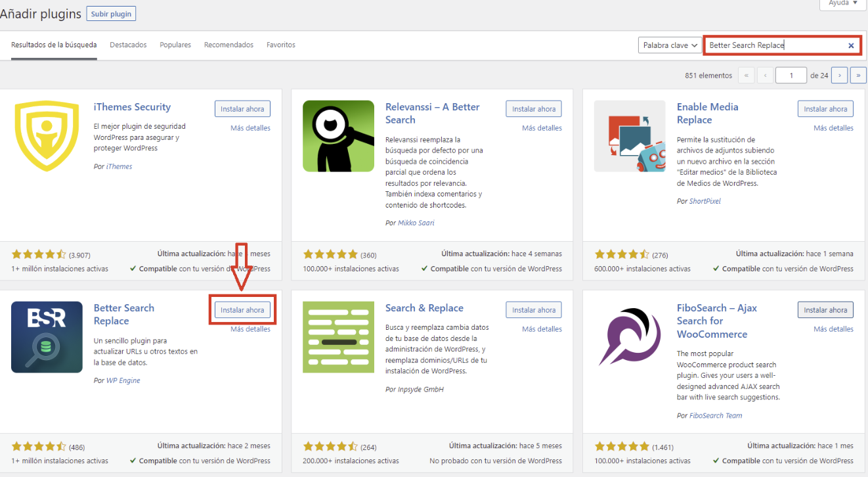Expand the Ayuda help panel
This screenshot has height=477, width=868.
point(843,3)
